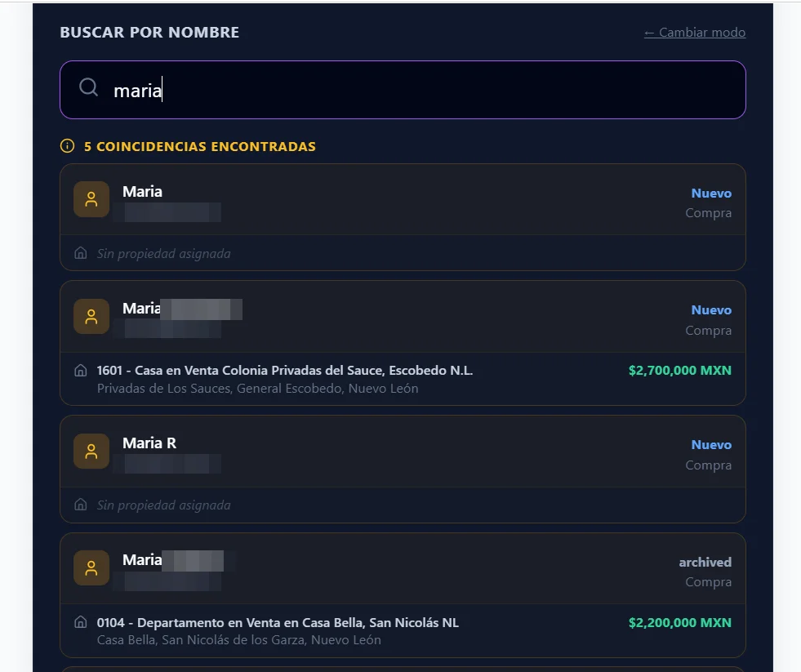Open the Maria R contact name
The image size is (801, 672).
coord(149,443)
